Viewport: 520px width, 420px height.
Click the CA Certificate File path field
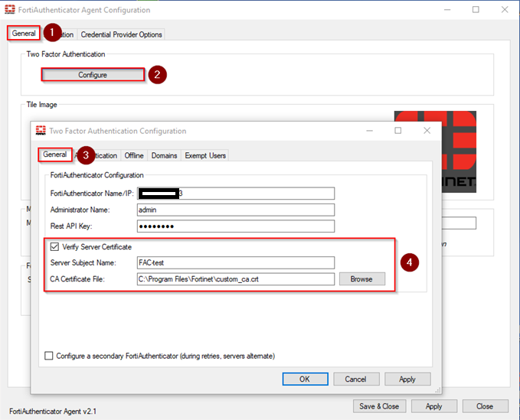[x=236, y=279]
